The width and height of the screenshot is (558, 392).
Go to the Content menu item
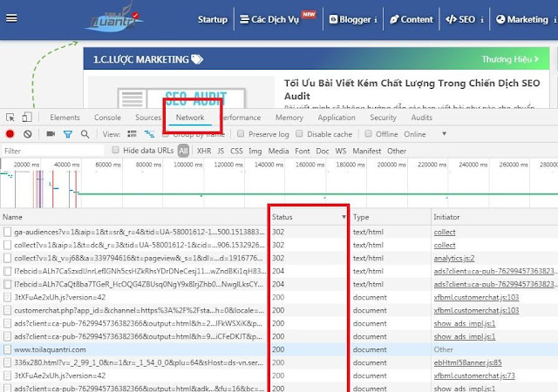(412, 19)
